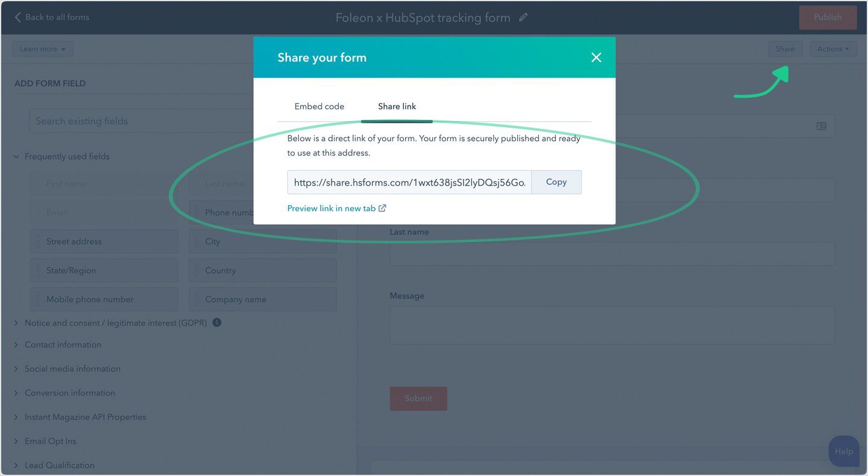Screen dimensions: 868x476
Task: Select the Street address field
Action: tap(104, 242)
